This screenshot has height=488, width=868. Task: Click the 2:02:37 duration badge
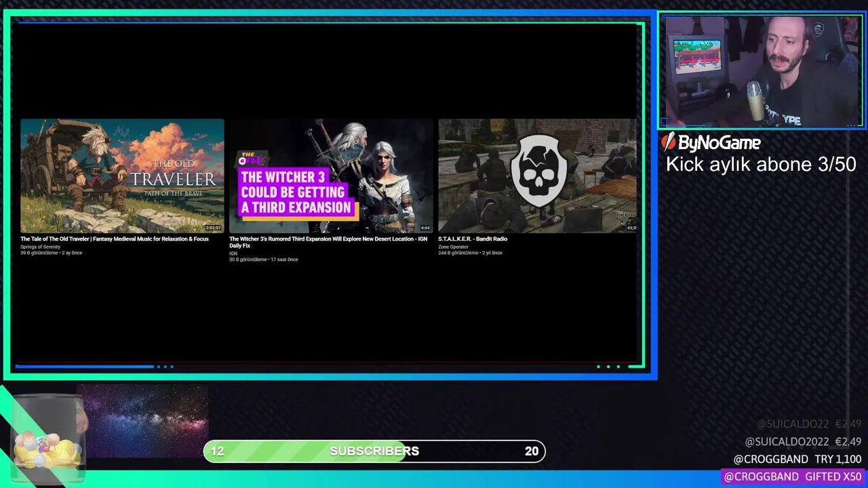pyautogui.click(x=213, y=228)
